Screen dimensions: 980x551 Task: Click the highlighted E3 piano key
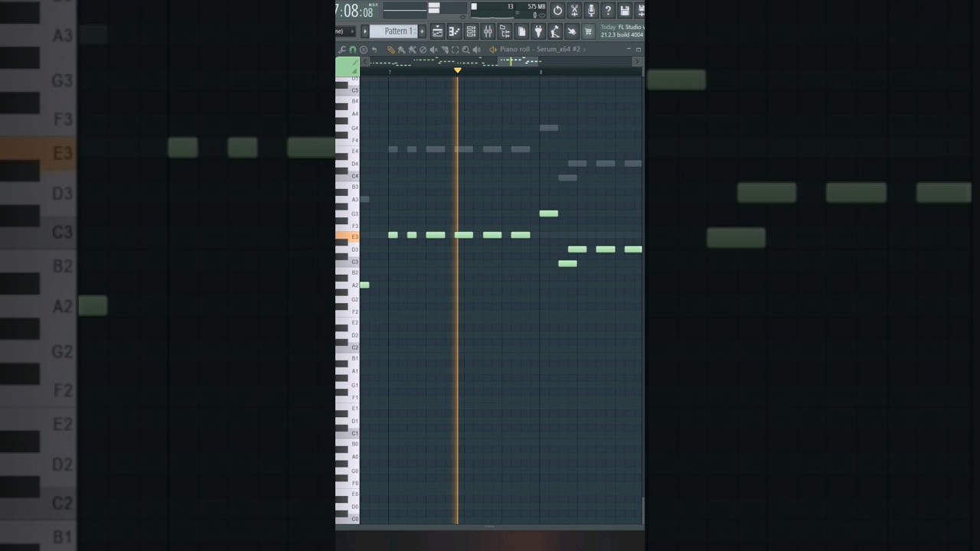click(347, 236)
